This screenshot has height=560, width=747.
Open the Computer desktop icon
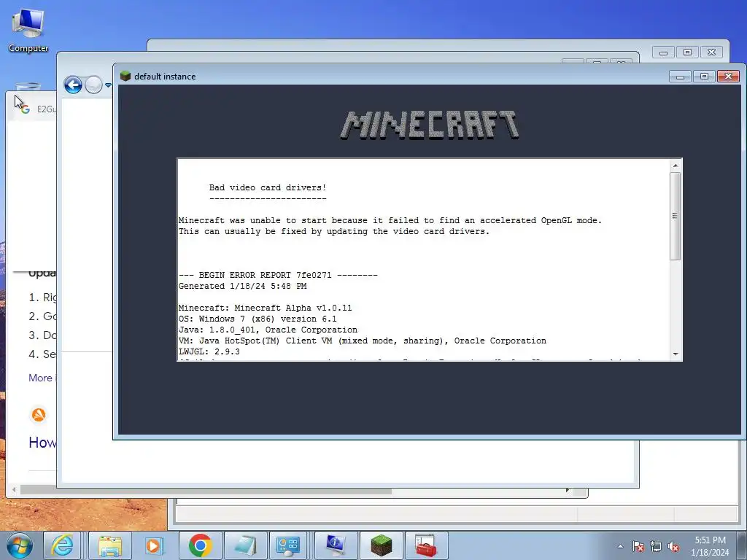[x=28, y=30]
